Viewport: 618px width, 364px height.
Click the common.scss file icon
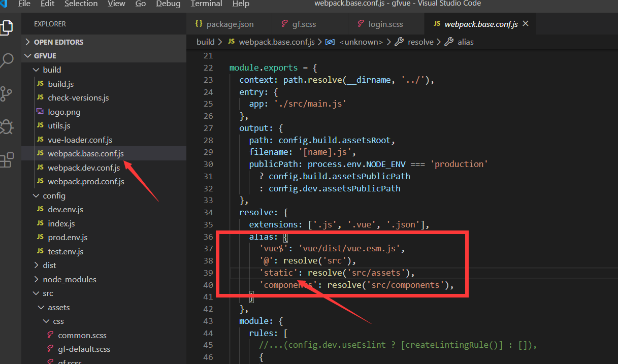(x=50, y=335)
